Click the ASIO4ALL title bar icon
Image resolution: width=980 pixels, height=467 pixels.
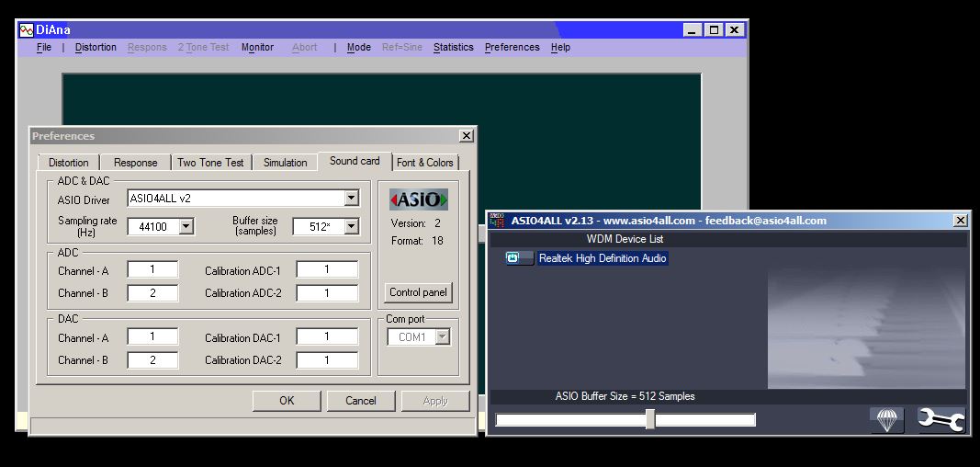pyautogui.click(x=498, y=221)
